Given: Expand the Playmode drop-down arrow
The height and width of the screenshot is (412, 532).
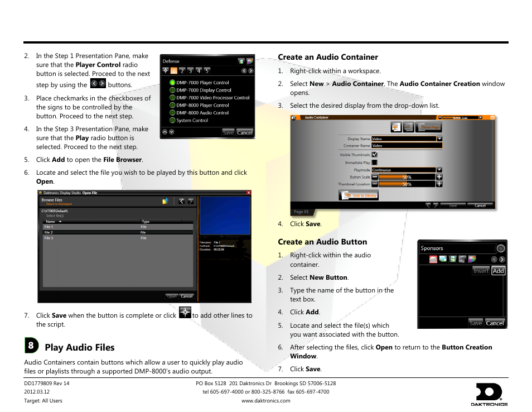Looking at the screenshot, I should (x=439, y=170).
